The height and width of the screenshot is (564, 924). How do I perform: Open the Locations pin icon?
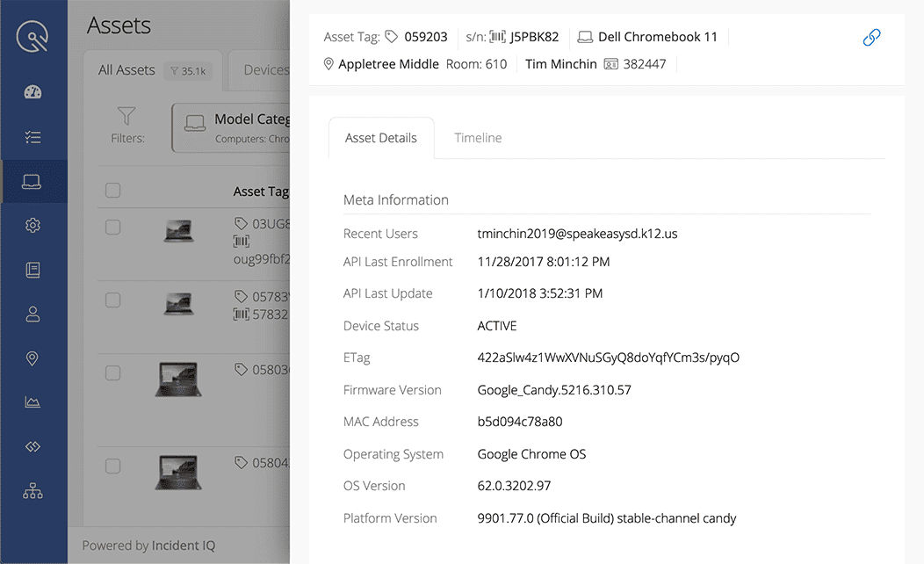coord(33,358)
